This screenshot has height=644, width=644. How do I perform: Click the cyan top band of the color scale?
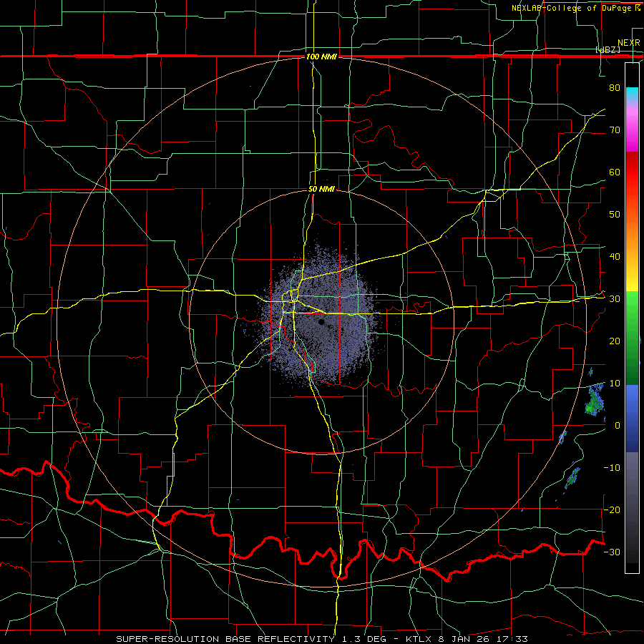click(632, 94)
